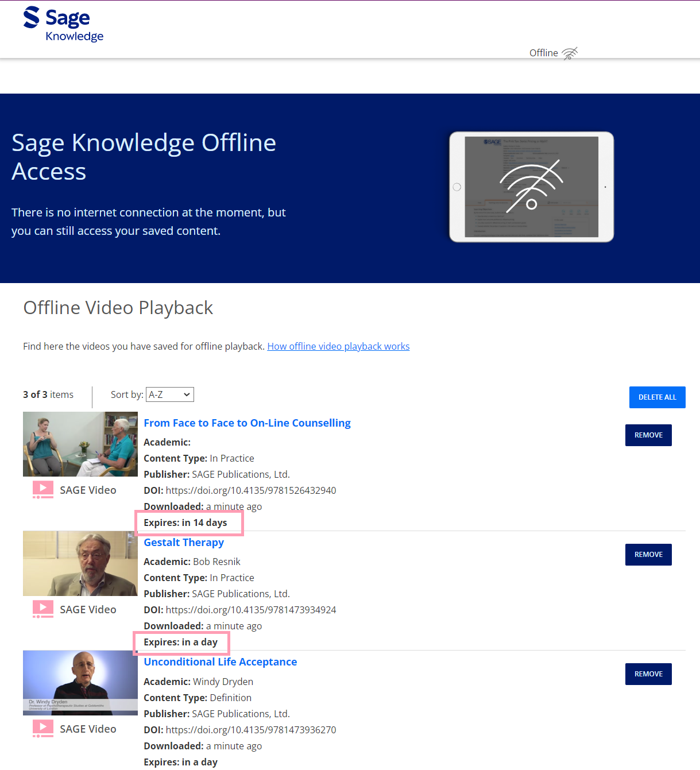The height and width of the screenshot is (770, 700).
Task: Click the Offline status text label
Action: click(x=543, y=53)
